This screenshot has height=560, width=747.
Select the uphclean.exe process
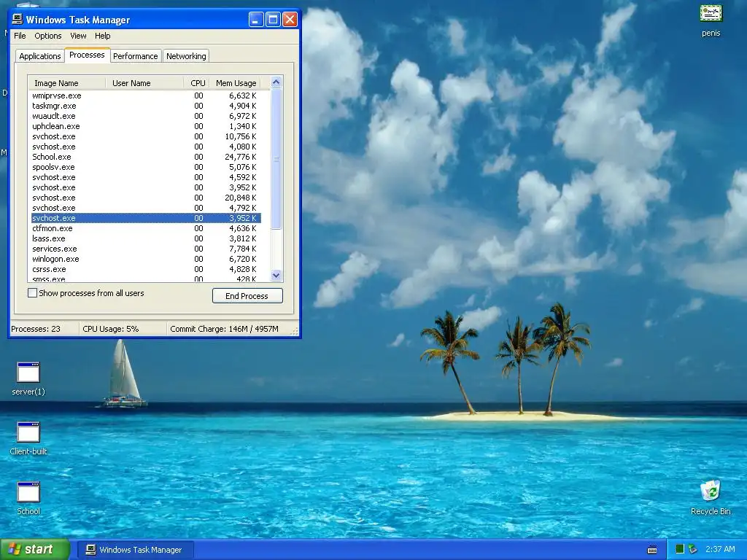click(145, 126)
